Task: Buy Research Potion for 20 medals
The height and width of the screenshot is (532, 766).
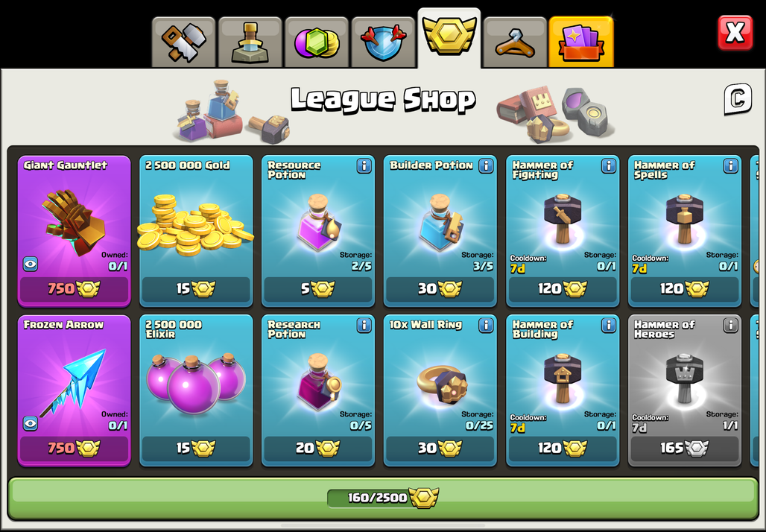Action: [x=318, y=448]
